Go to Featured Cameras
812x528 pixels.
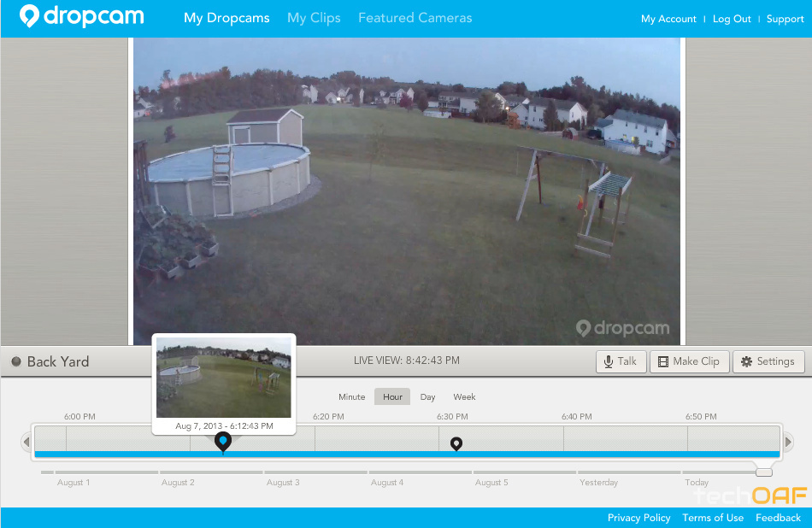click(415, 17)
